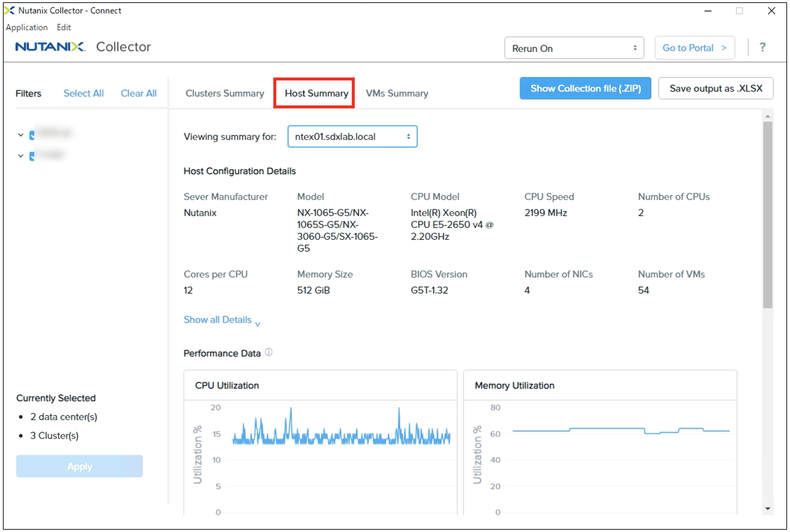790x532 pixels.
Task: Open the Application menu
Action: [27, 28]
